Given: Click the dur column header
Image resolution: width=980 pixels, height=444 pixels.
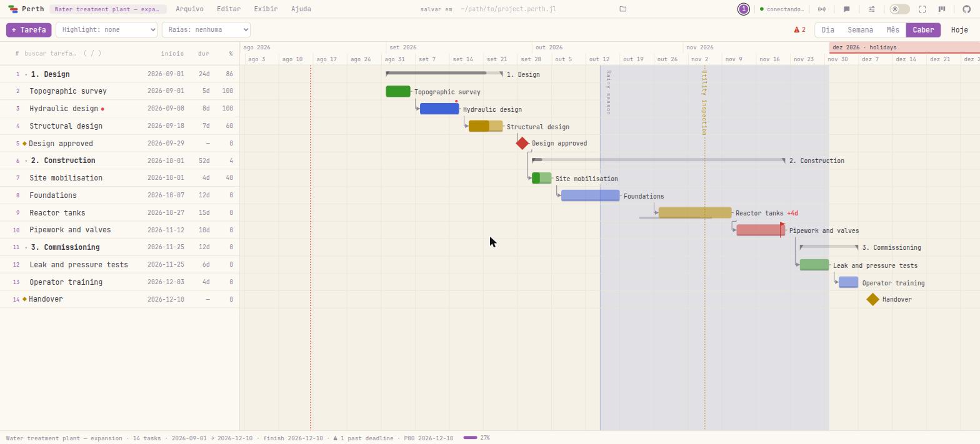Looking at the screenshot, I should 203,54.
